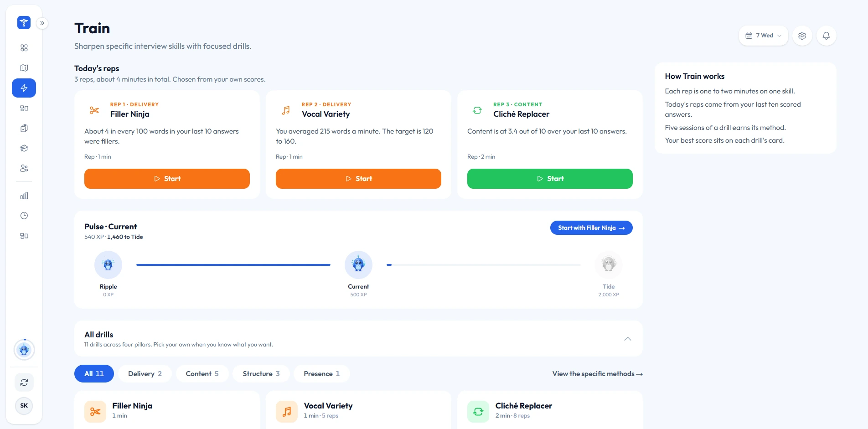868x429 pixels.
Task: Open the layout icon below the clock icon
Action: (24, 236)
